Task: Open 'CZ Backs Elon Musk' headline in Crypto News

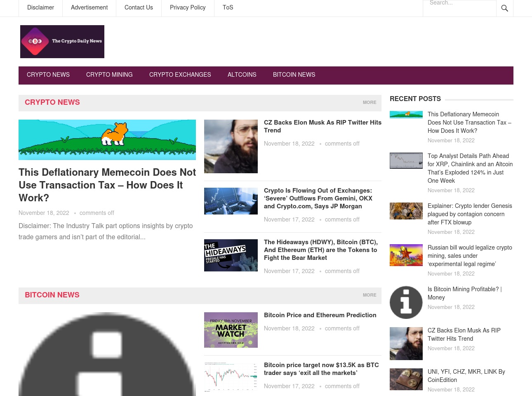Action: pyautogui.click(x=322, y=126)
